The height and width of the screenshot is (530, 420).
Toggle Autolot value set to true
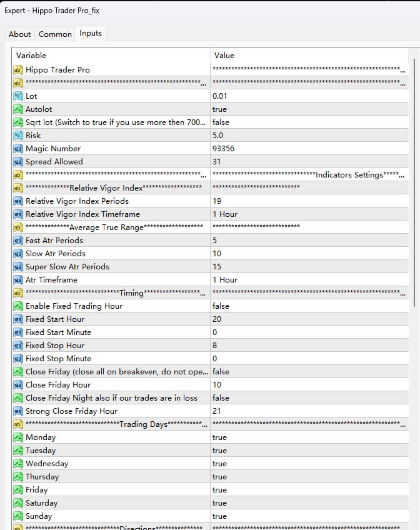click(219, 109)
